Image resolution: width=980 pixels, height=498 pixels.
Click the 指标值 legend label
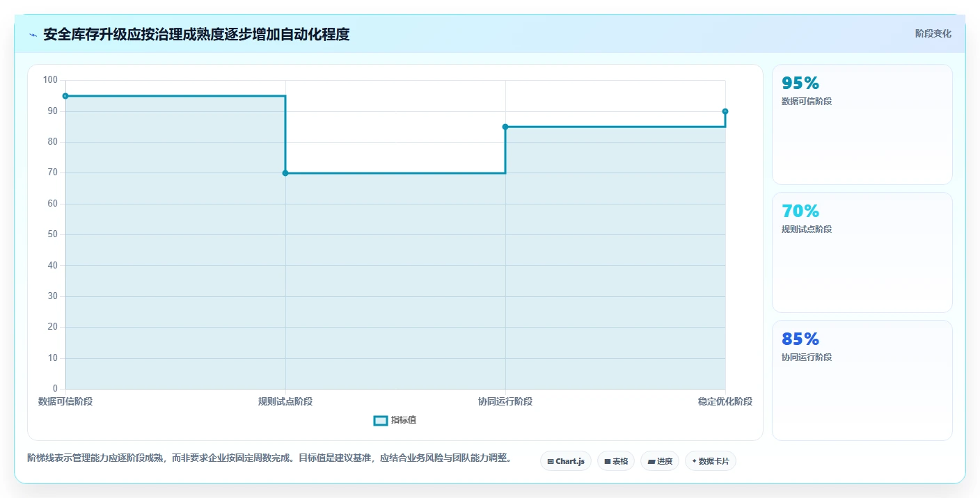pyautogui.click(x=404, y=420)
